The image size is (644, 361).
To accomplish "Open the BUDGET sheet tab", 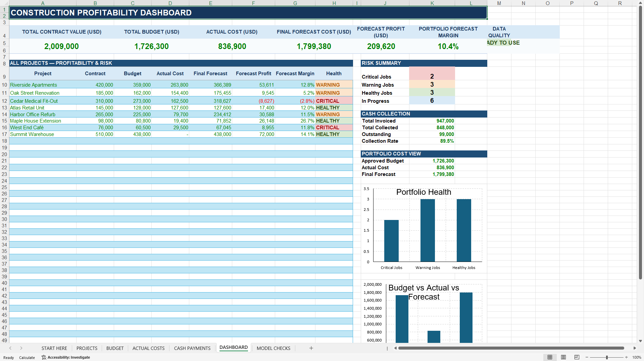I will coord(115,348).
